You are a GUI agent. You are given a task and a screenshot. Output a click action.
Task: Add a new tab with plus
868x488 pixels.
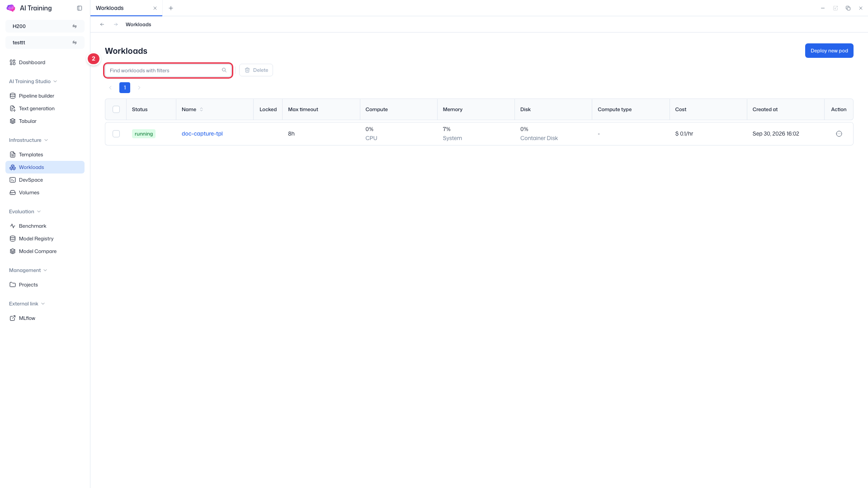(x=171, y=8)
